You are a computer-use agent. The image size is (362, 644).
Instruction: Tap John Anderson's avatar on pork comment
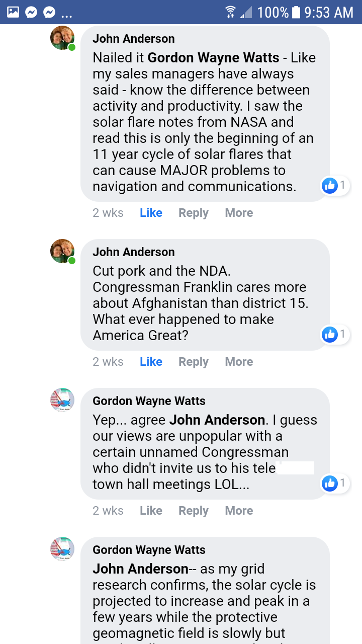coord(62,251)
